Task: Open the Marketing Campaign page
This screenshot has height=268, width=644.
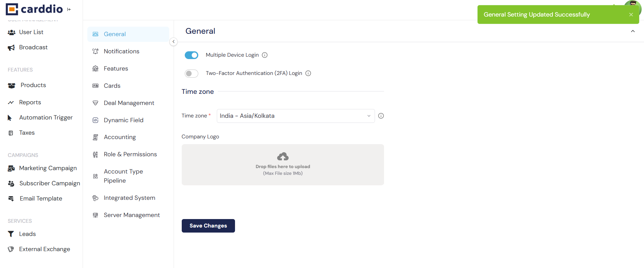Action: coord(48,168)
